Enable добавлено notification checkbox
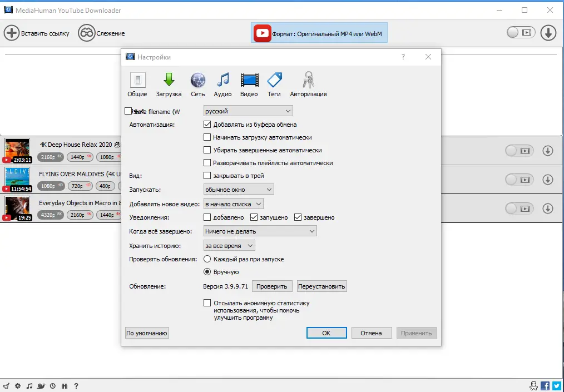The height and width of the screenshot is (392, 564). 207,217
